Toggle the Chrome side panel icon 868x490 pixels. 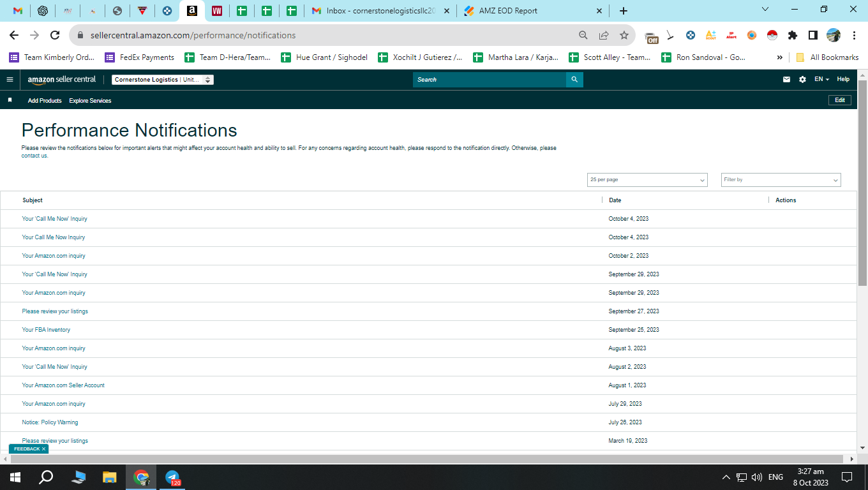pos(812,35)
